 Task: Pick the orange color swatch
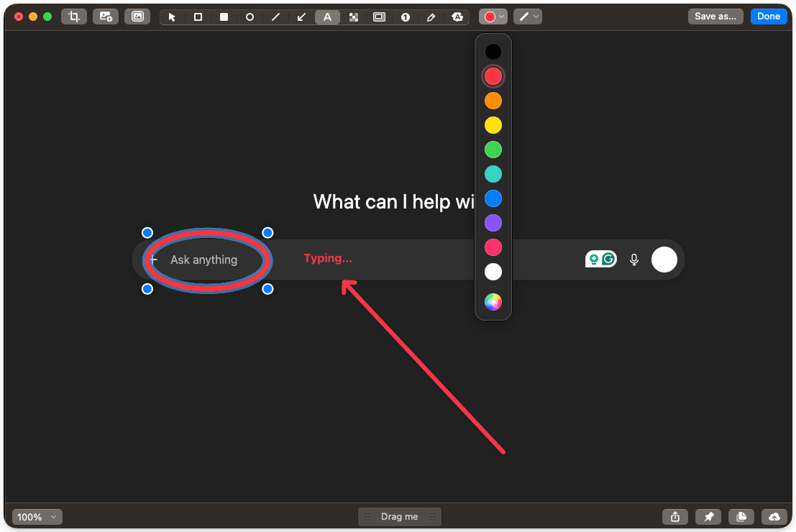493,100
